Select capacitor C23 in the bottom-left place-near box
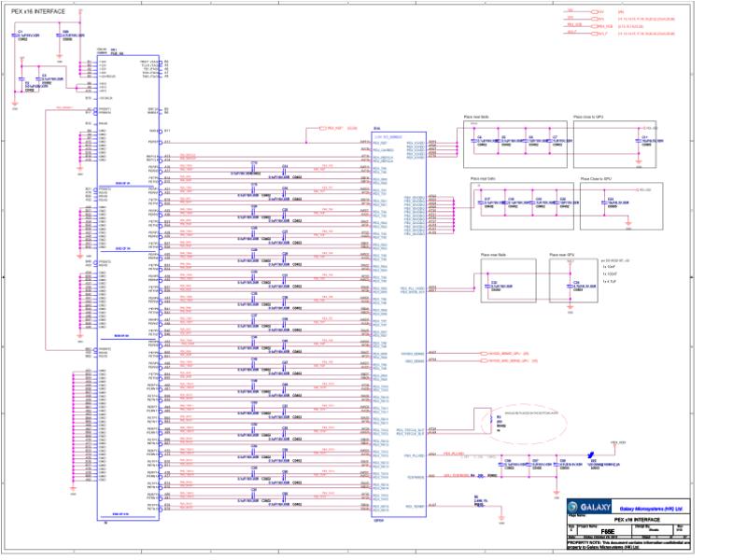Screen dimensions: 747x560 (x=488, y=287)
